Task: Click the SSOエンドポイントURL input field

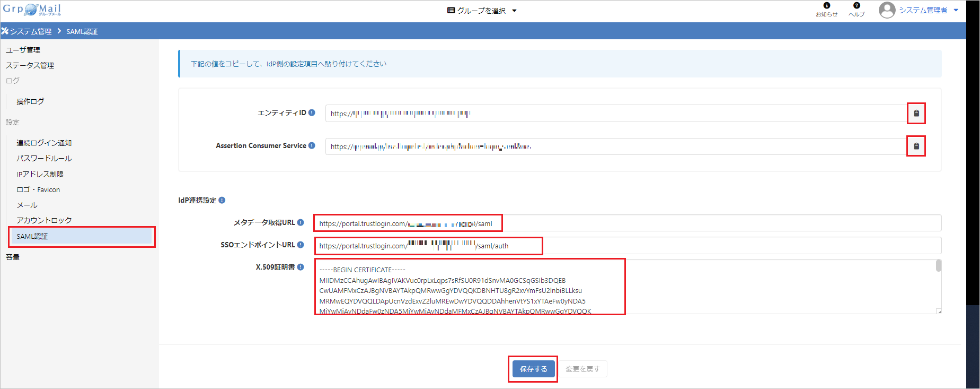Action: (x=627, y=245)
